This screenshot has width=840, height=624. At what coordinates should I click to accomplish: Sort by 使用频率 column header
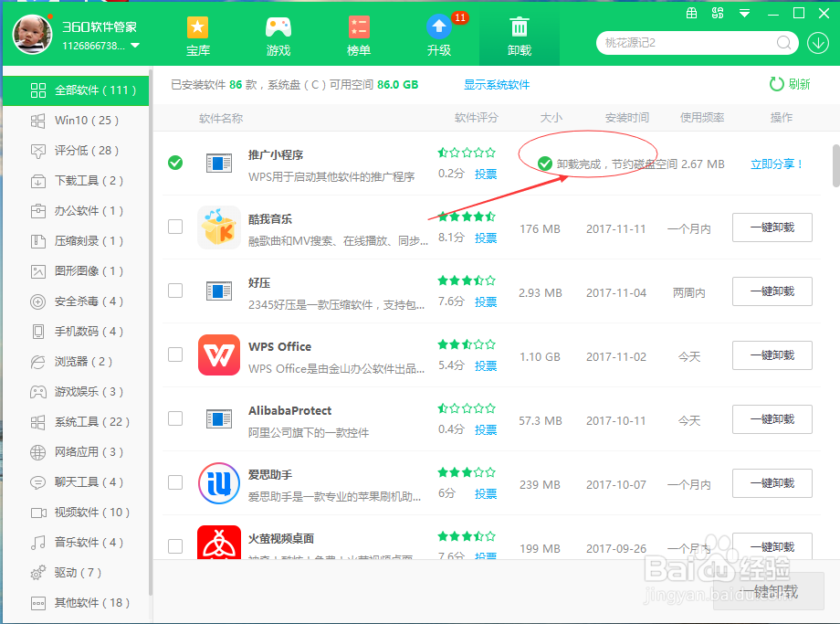click(702, 118)
